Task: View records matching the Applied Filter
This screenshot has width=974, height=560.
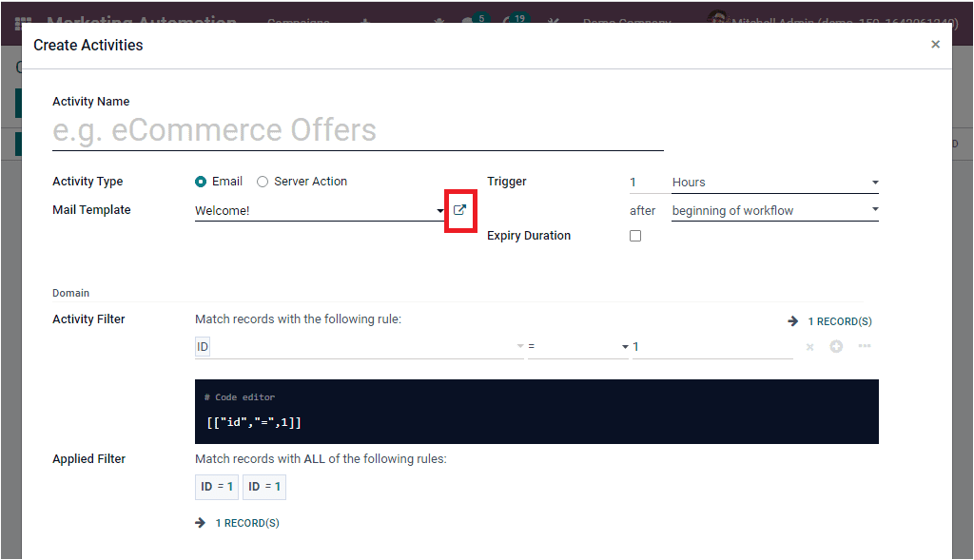Action: click(x=237, y=523)
